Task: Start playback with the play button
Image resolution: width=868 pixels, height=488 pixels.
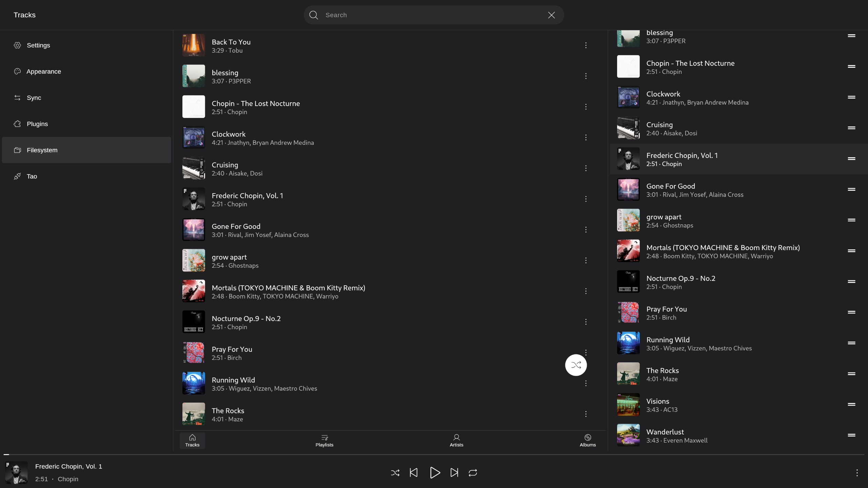Action: pyautogui.click(x=435, y=473)
